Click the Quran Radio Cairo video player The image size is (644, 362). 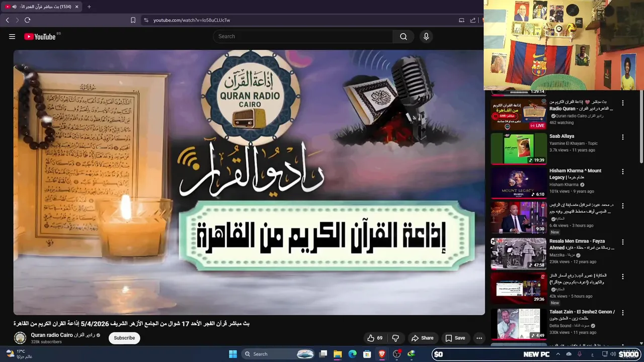(x=249, y=182)
